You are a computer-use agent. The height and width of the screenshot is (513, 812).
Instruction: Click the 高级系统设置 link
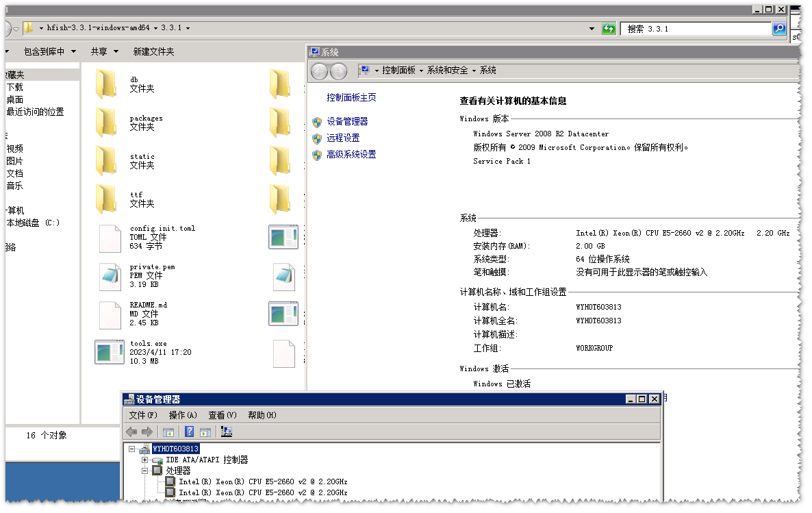pos(351,155)
